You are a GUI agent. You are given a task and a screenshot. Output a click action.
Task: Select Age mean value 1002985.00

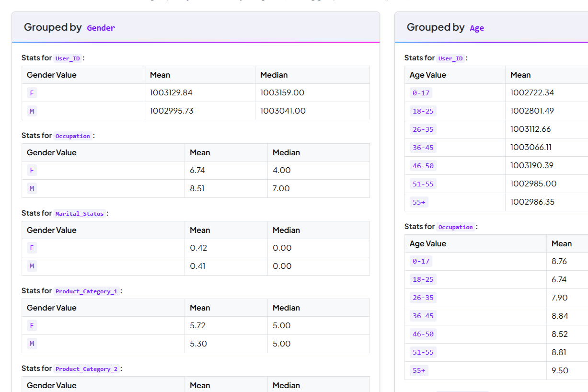tap(533, 184)
